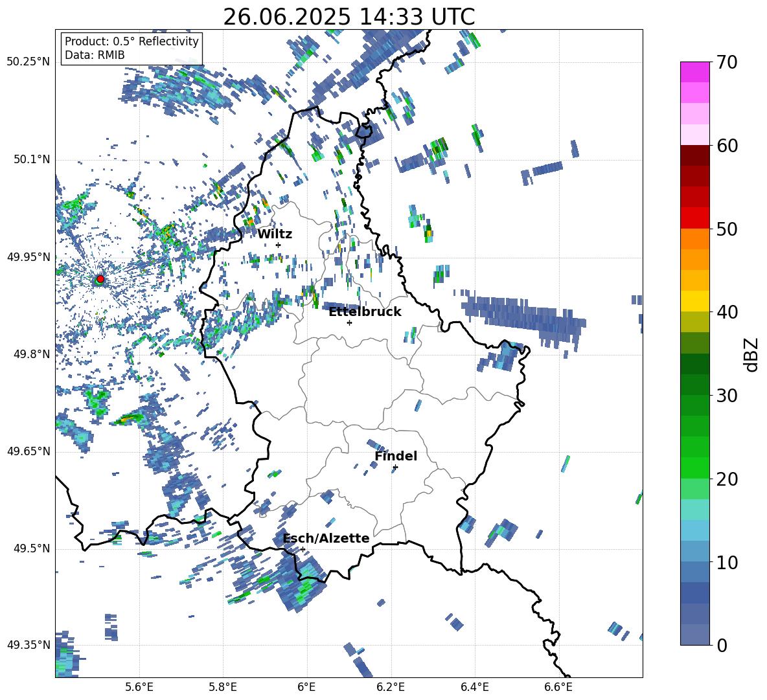The width and height of the screenshot is (767, 700).
Task: Click the 40 tick label on colorbar
Action: (727, 312)
